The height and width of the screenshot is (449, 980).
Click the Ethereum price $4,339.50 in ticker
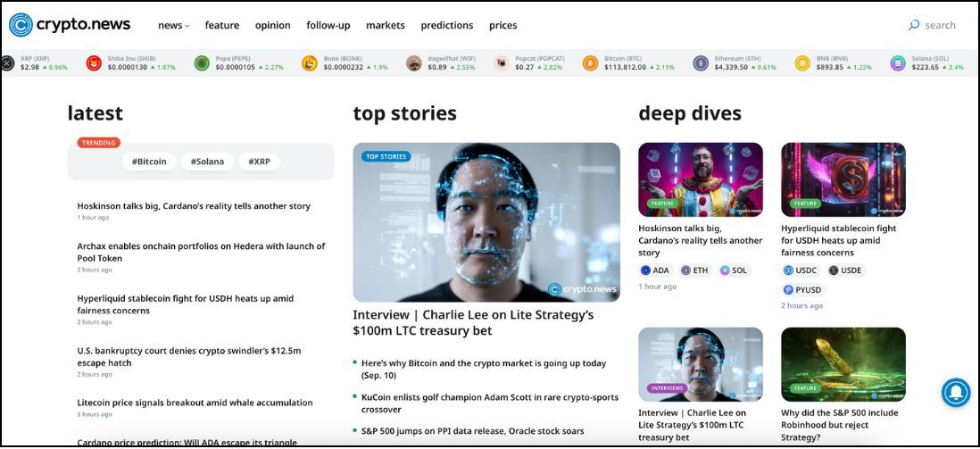(x=731, y=67)
